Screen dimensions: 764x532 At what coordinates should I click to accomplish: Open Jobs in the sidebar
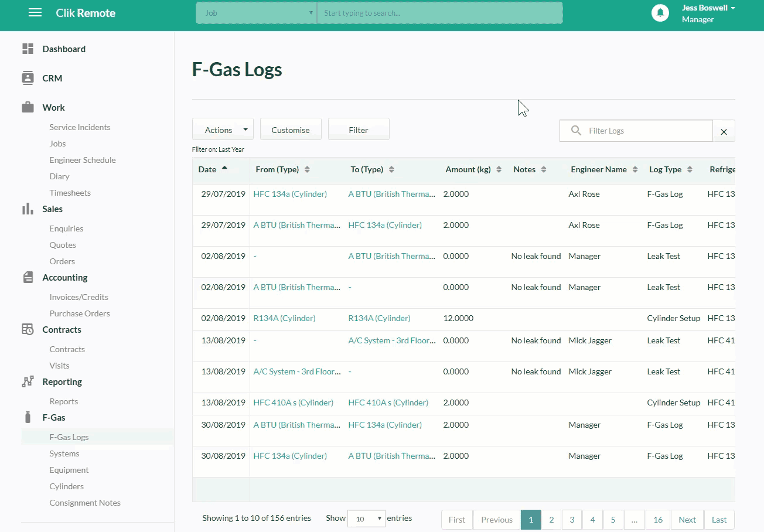point(57,144)
